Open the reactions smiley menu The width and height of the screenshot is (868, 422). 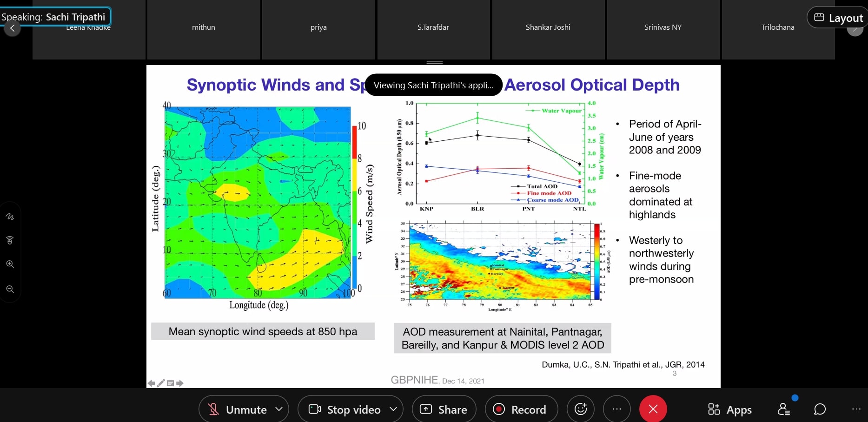point(581,409)
